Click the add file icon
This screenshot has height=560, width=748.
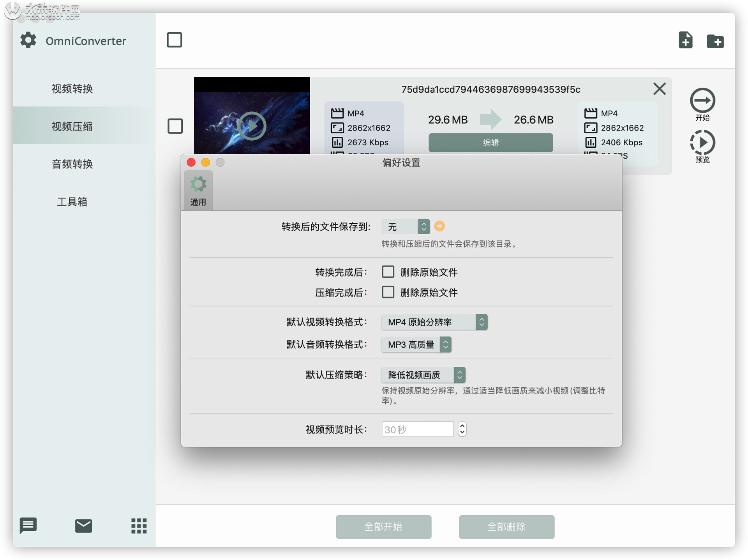coord(685,40)
